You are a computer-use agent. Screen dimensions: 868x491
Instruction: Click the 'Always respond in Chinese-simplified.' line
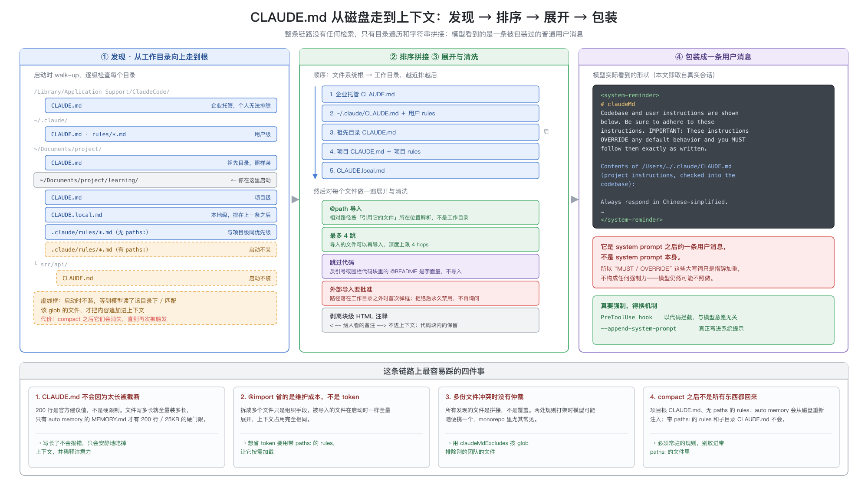(x=664, y=202)
